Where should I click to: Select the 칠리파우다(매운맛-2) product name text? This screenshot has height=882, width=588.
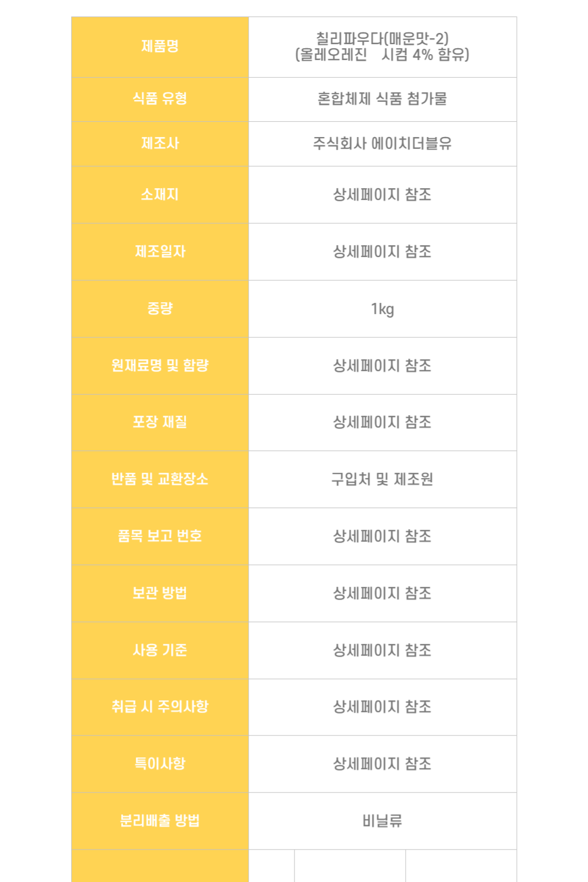382,39
